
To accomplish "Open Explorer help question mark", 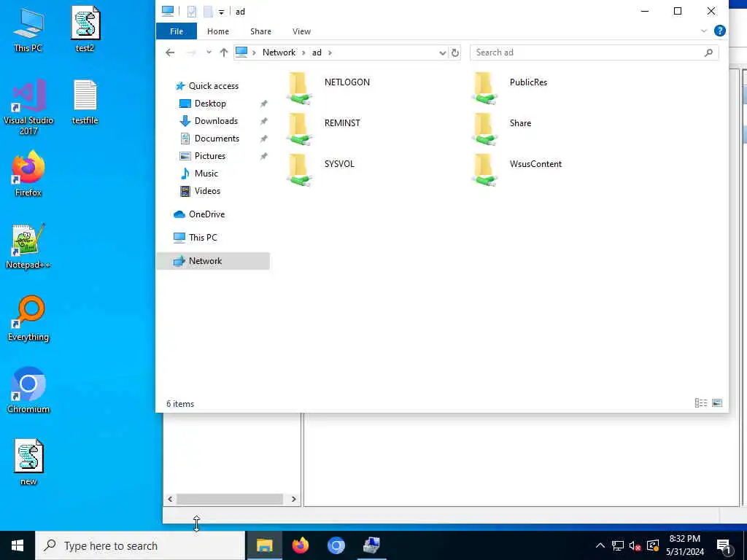I will point(720,31).
